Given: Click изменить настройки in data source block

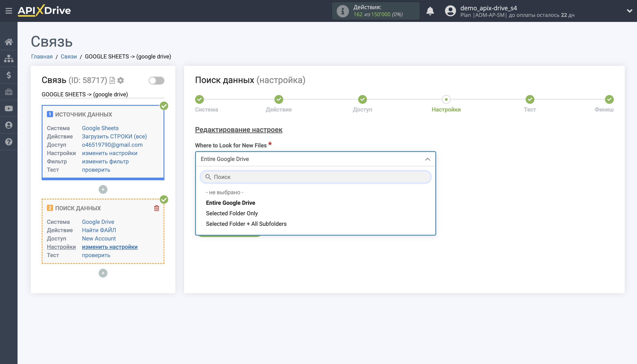Looking at the screenshot, I should click(x=110, y=153).
